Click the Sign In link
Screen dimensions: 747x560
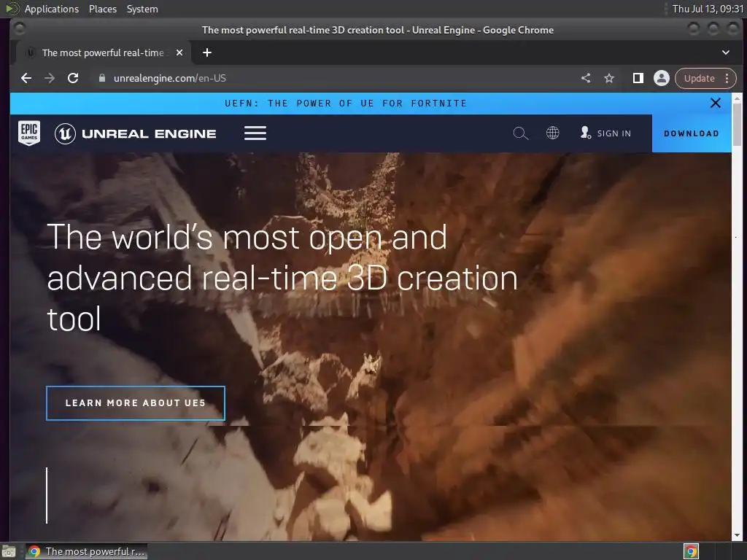pyautogui.click(x=605, y=133)
